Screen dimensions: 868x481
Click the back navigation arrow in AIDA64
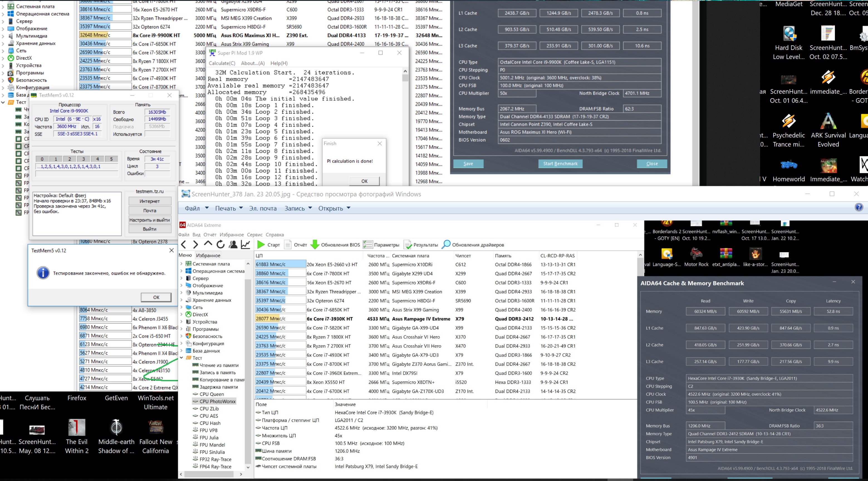click(x=184, y=245)
